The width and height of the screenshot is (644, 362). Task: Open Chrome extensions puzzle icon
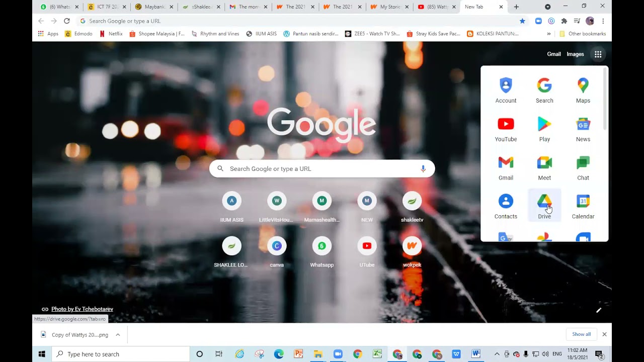[564, 21]
